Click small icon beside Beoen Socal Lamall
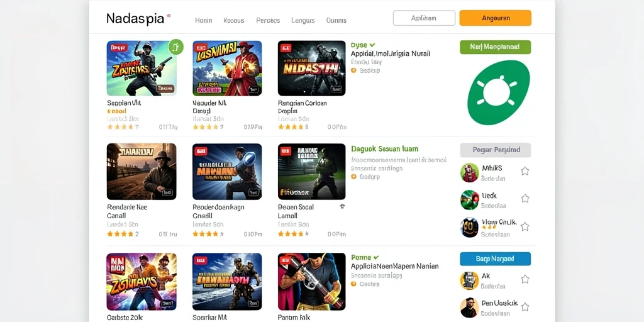Image resolution: width=644 pixels, height=322 pixels. click(x=343, y=206)
